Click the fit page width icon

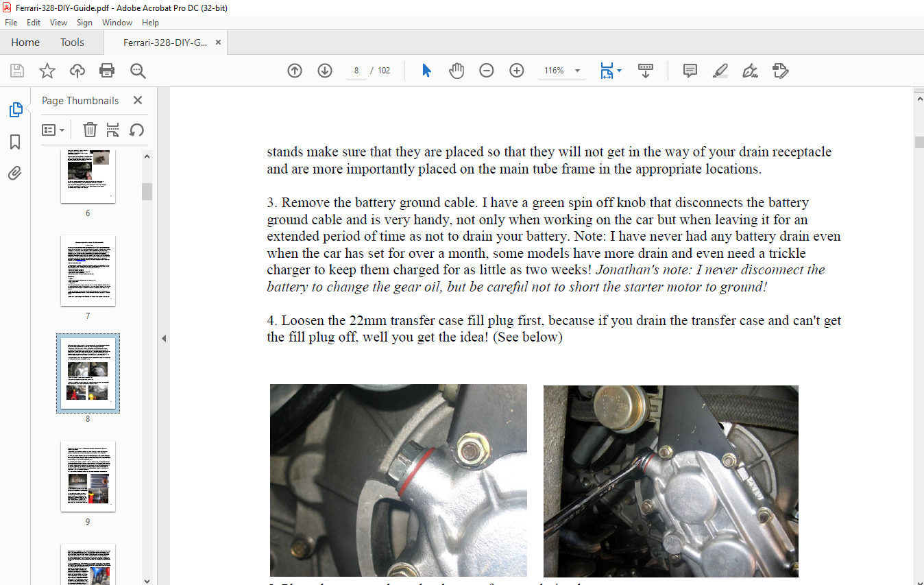607,71
